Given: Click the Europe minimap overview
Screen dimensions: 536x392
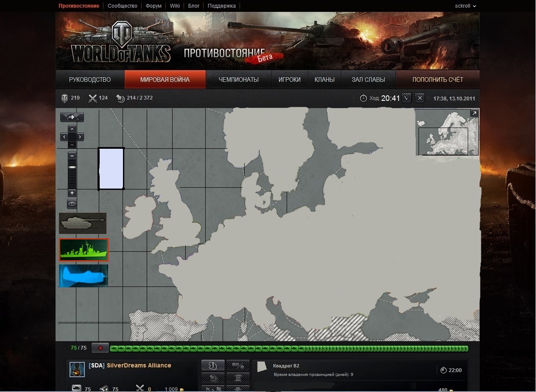Looking at the screenshot, I should [x=447, y=132].
